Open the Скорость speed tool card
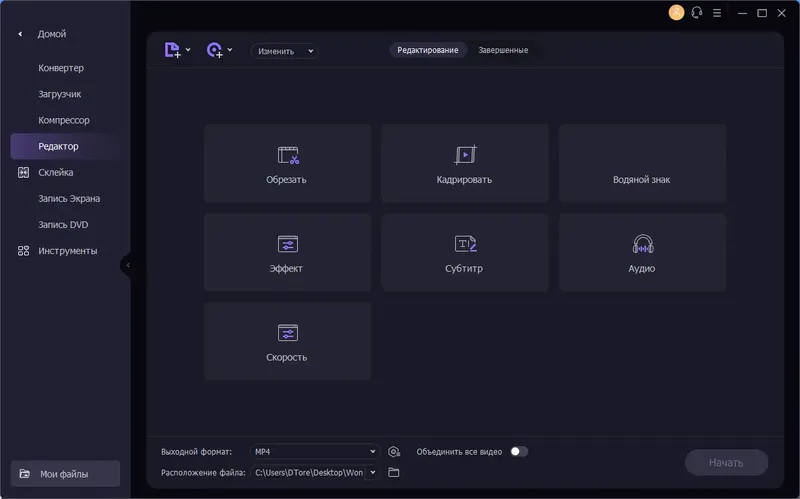The image size is (800, 499). (x=287, y=341)
